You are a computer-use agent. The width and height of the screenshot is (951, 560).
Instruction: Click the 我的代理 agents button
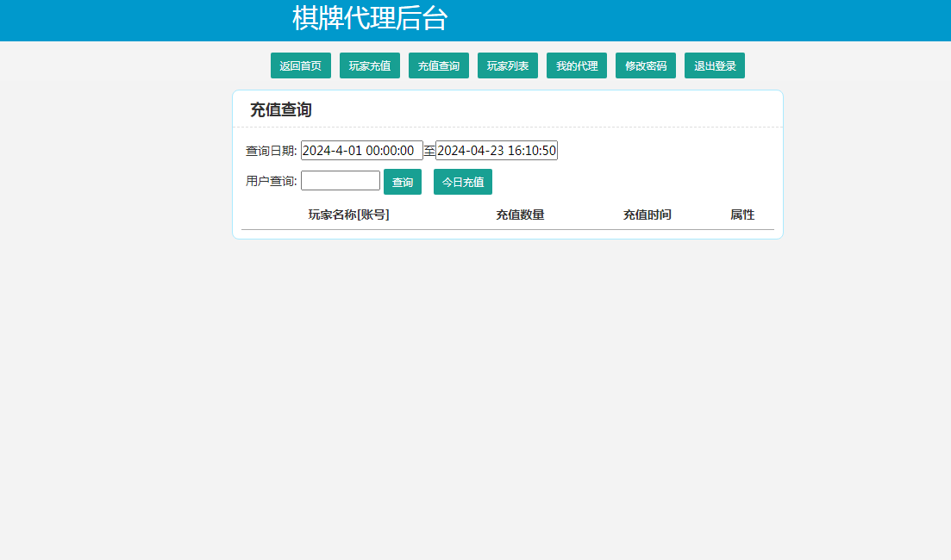click(x=576, y=65)
